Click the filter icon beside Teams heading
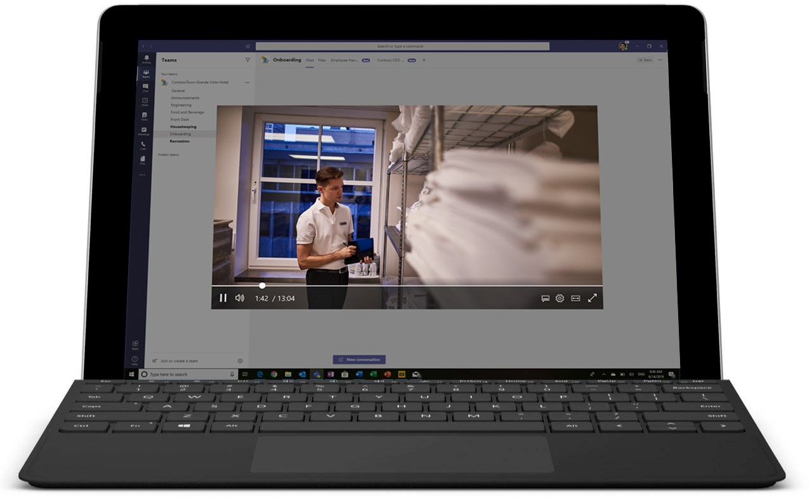Screen dimensions: 812x504 pos(247,60)
